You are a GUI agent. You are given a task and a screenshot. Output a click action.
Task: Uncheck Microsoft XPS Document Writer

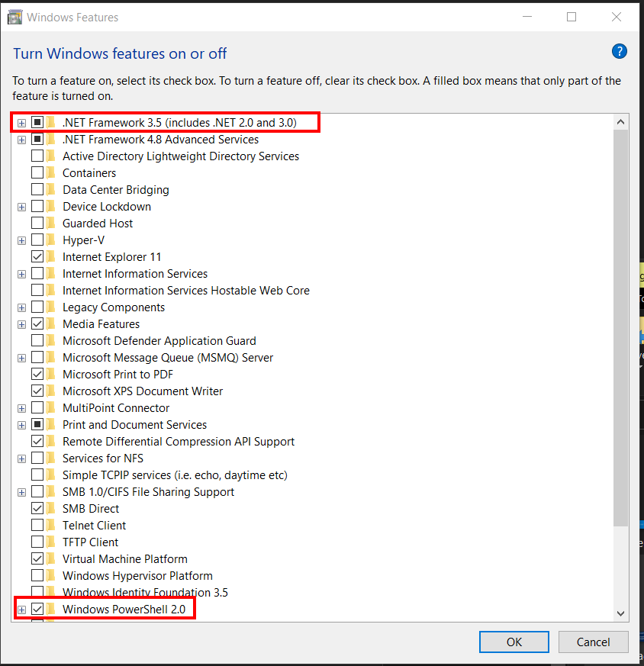click(37, 391)
